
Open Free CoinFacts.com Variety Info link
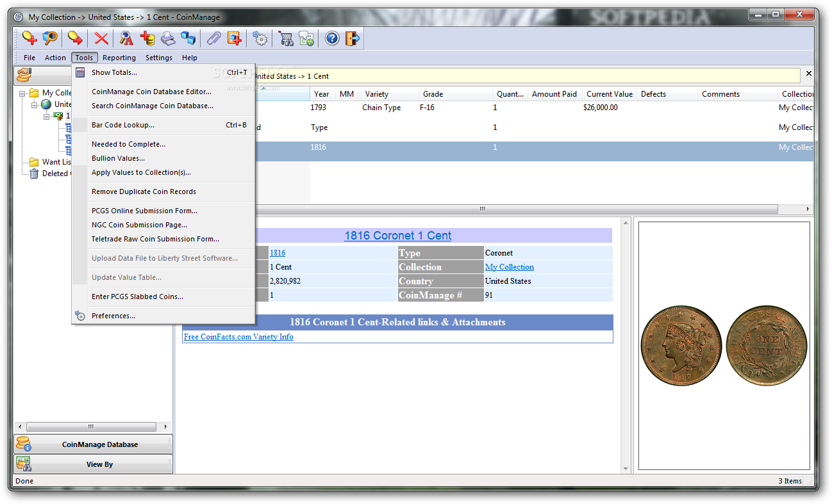[238, 337]
